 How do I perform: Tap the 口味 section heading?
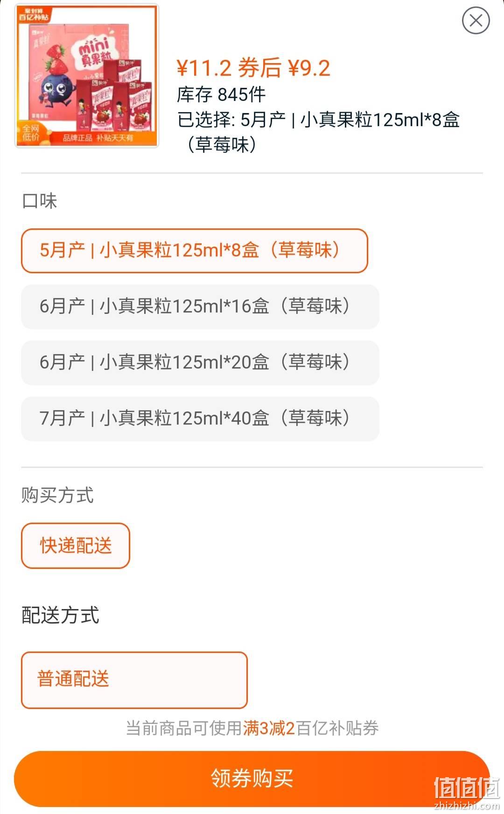pyautogui.click(x=40, y=201)
